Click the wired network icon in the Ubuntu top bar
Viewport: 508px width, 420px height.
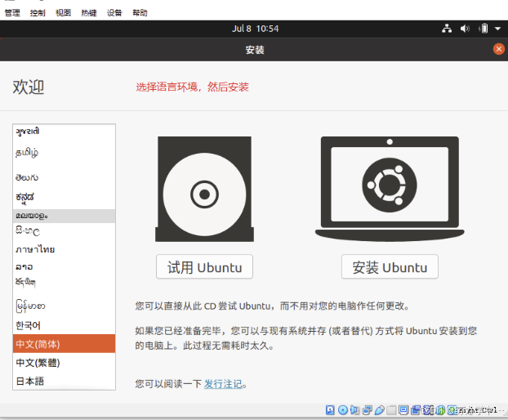[447, 29]
